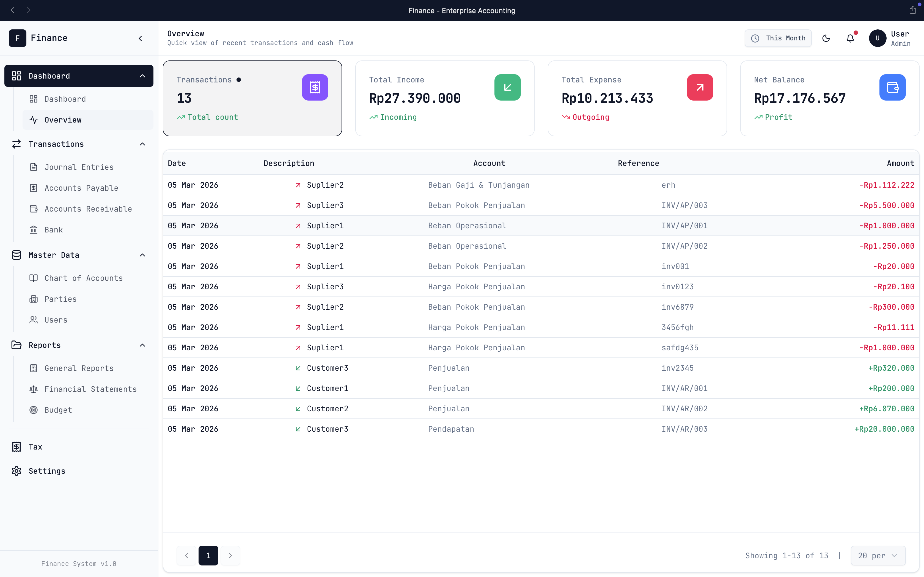Open Journal Entries menu item
The width and height of the screenshot is (924, 577).
tap(79, 167)
